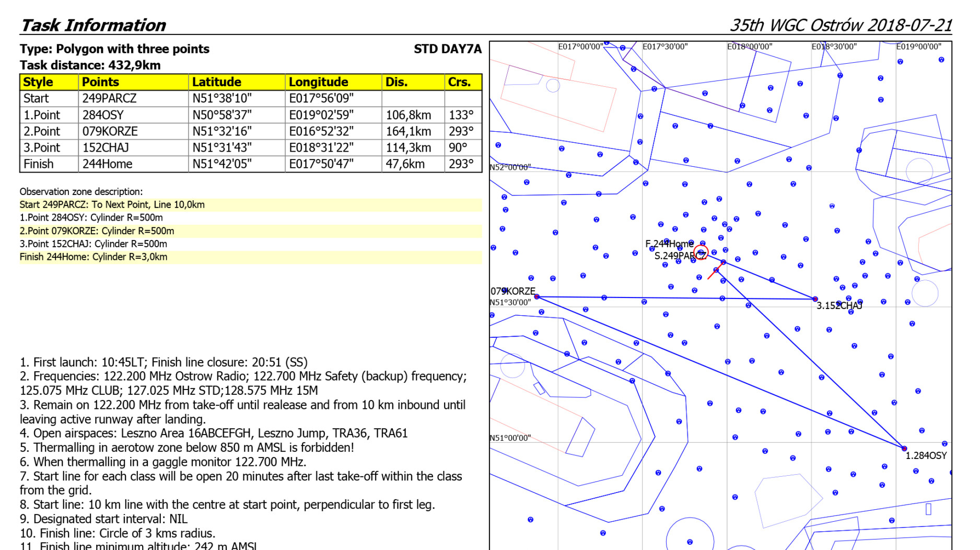Click the 152CHAJ turnpoint marker on map
The width and height of the screenshot is (980, 550).
coord(815,299)
